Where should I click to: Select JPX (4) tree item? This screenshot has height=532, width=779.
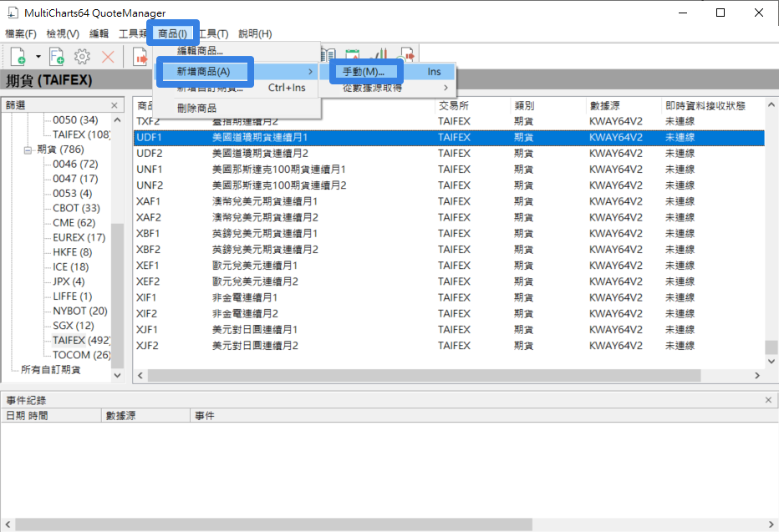point(69,282)
